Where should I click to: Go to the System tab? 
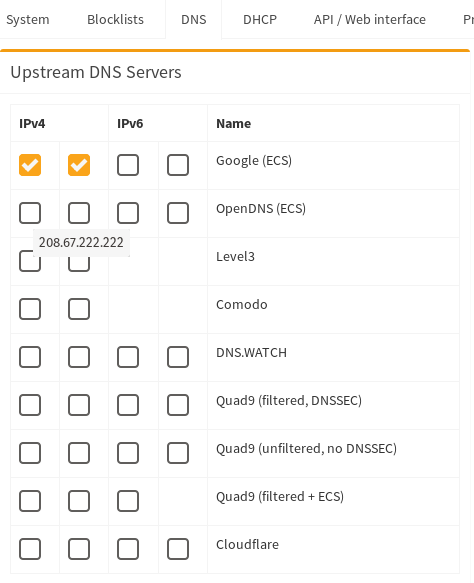[x=28, y=19]
